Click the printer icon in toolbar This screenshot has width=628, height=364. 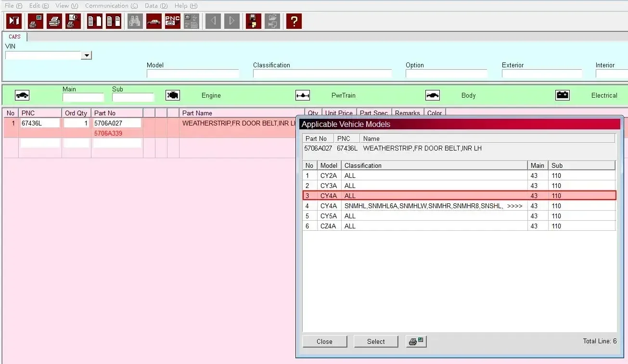click(54, 21)
